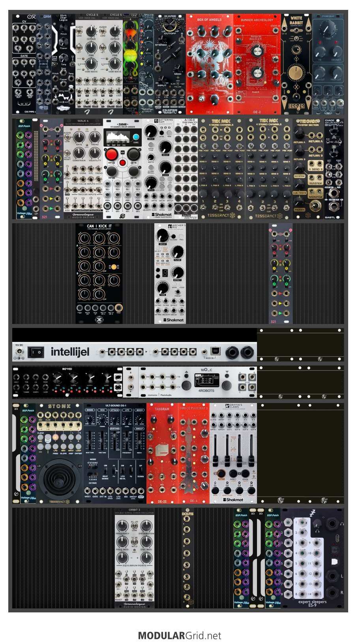This screenshot has width=360, height=644.
Task: Click the OXI Pipe module
Action: (x=24, y=64)
